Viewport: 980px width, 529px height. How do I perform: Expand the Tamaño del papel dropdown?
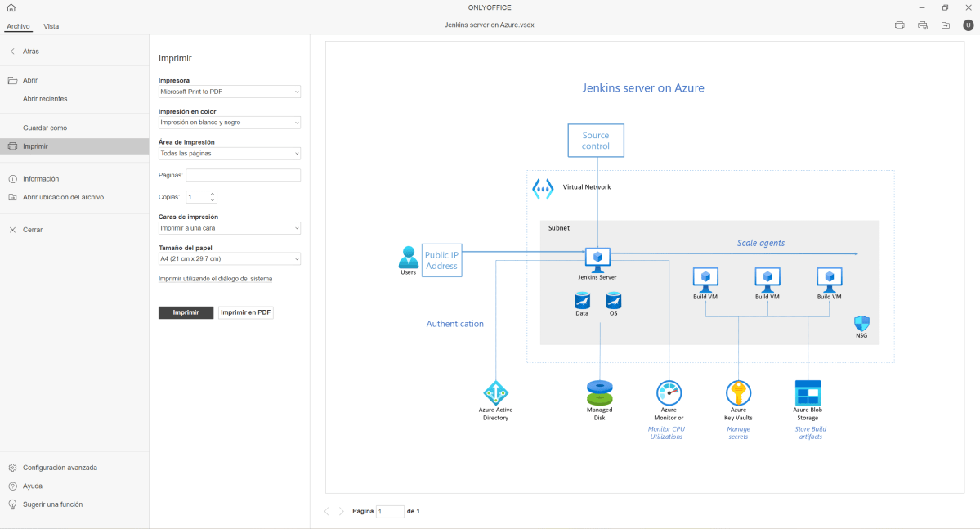[229, 259]
